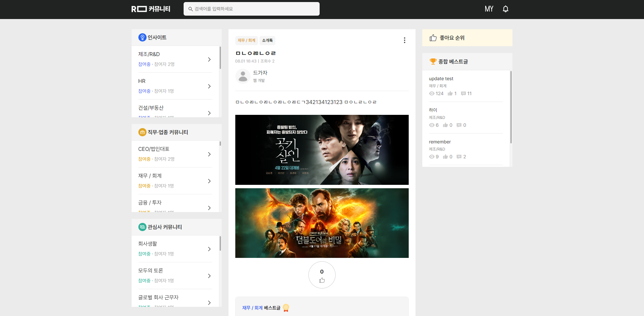Viewport: 644px width, 316px height.
Task: Click the author 드가자 avatar icon
Action: click(x=243, y=76)
